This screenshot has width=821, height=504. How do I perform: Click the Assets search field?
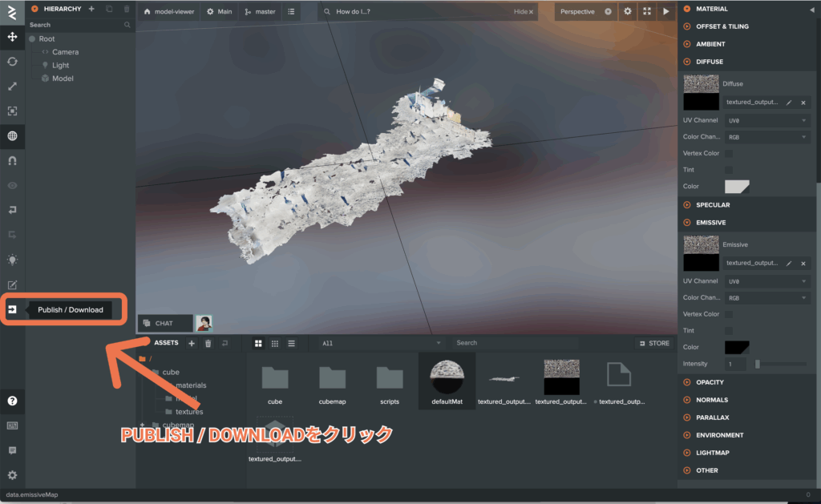point(516,343)
